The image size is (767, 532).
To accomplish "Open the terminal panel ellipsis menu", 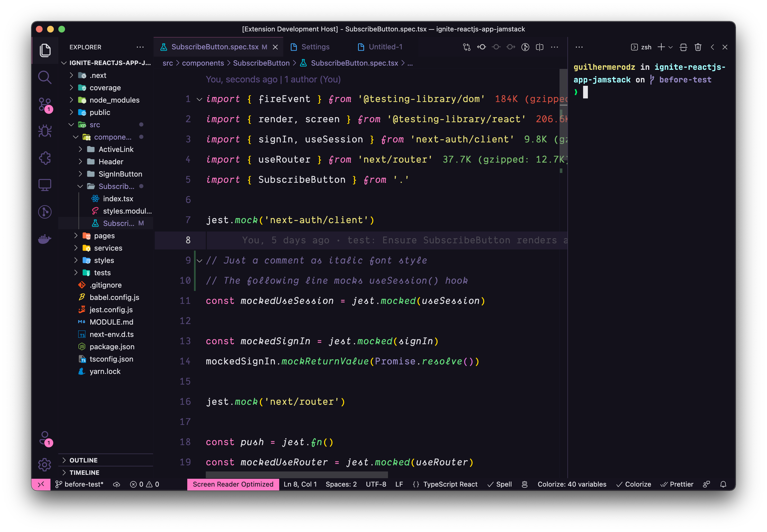I will coord(579,47).
